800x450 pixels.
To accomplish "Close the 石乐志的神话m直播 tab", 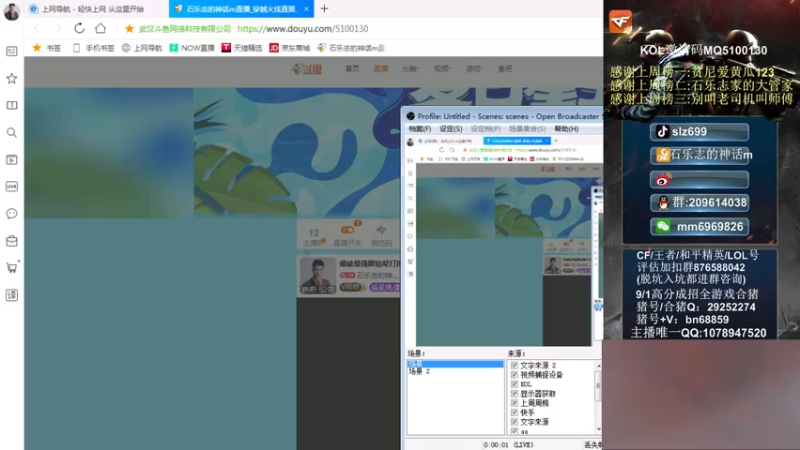I will (x=306, y=9).
